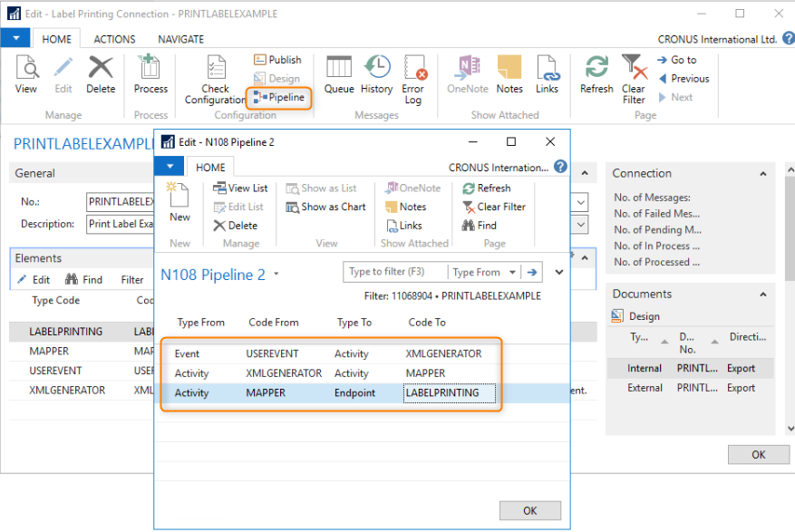Image resolution: width=795 pixels, height=532 pixels.
Task: Click Design icon in Documents panel
Action: click(617, 316)
